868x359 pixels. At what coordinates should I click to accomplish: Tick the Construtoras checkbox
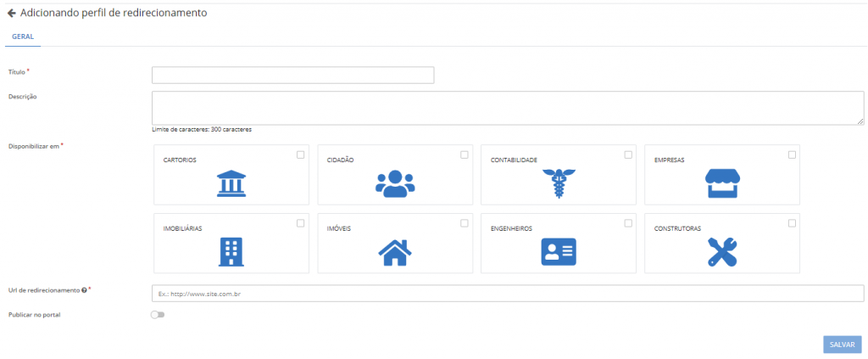[792, 223]
